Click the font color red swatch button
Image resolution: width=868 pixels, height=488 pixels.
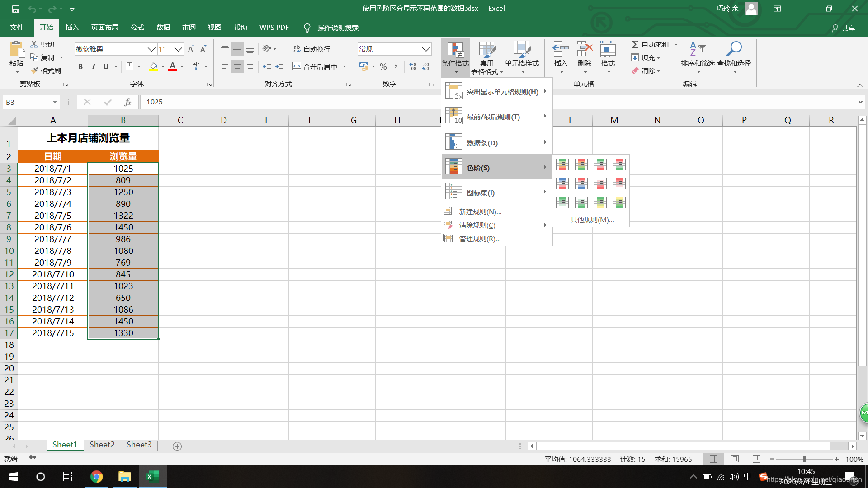tap(173, 66)
